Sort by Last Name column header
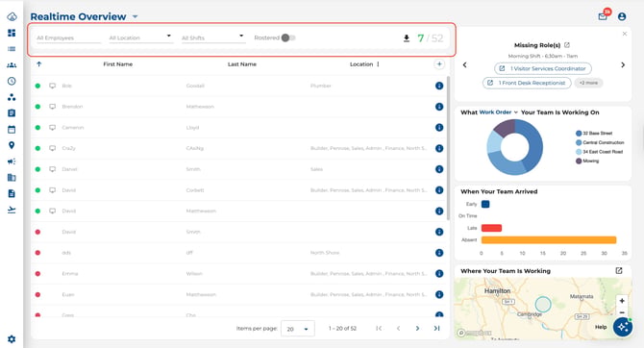Viewport: 644px width, 348px height. (242, 64)
